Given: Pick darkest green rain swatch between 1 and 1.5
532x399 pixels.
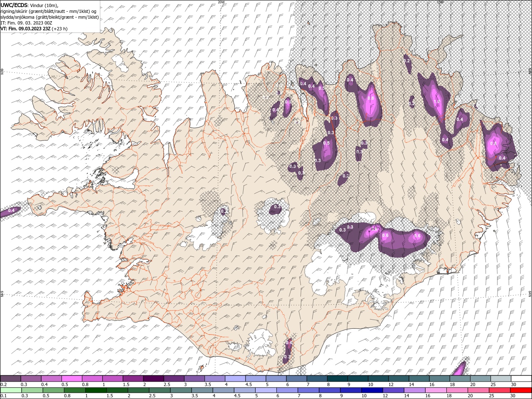Looking at the screenshot, I should (96, 390).
